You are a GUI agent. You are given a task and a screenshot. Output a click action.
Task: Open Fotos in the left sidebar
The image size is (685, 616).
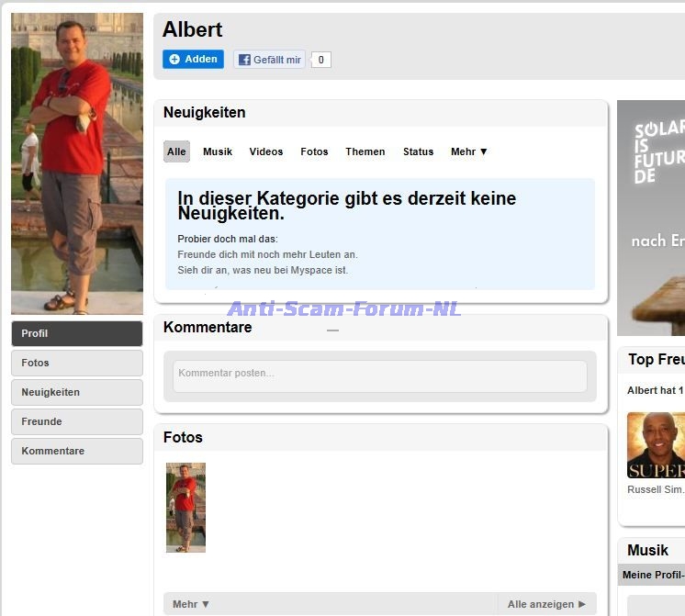[x=77, y=363]
